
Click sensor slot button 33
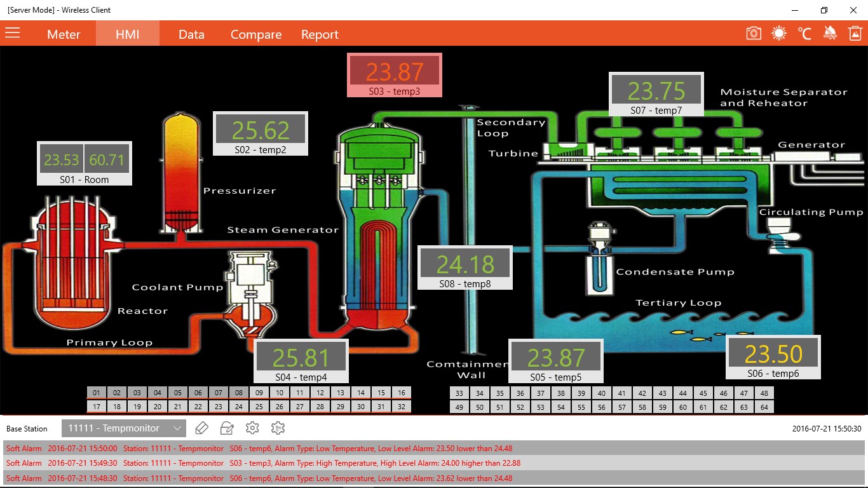pyautogui.click(x=459, y=393)
